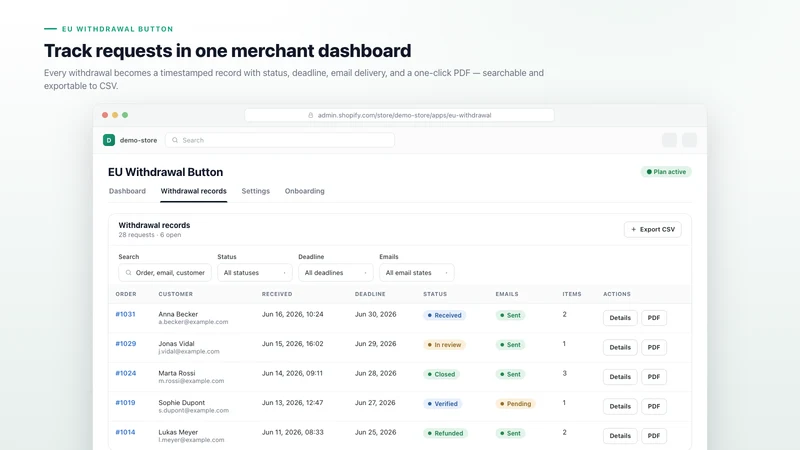The width and height of the screenshot is (800, 450).
Task: Click the first square icon beside the store search bar
Action: coord(669,140)
